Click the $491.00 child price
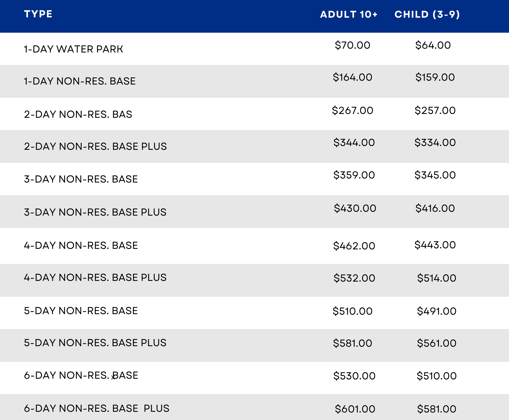Viewport: 509px width, 420px height. (x=437, y=311)
